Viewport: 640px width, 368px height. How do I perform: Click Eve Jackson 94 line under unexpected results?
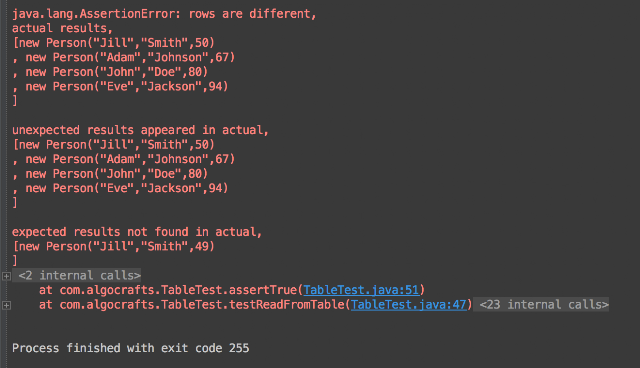tap(120, 188)
